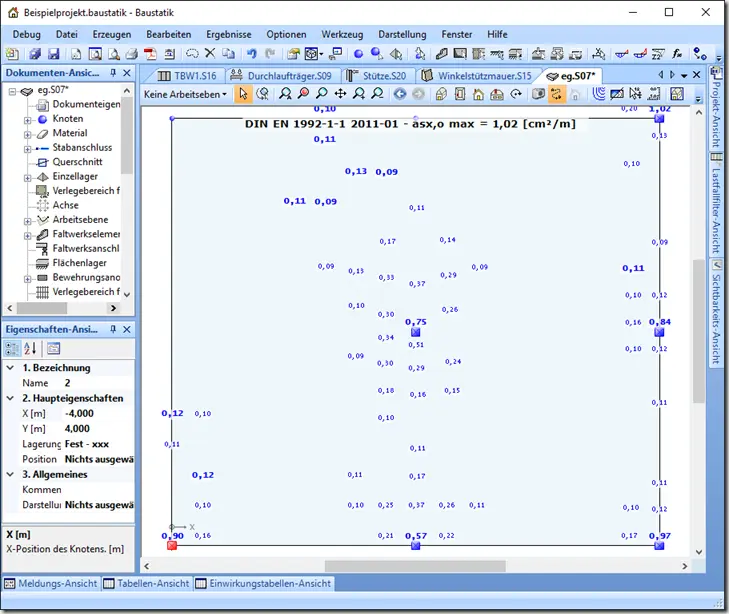Click the blue support node labeled 0,75

click(x=416, y=332)
